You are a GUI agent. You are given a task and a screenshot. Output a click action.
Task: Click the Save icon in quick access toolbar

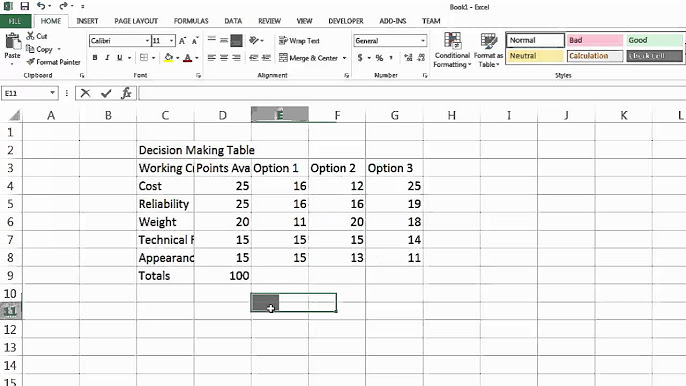(x=24, y=6)
